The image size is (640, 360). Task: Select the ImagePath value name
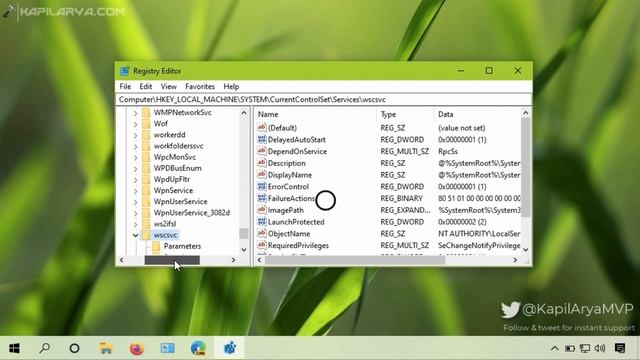[286, 210]
